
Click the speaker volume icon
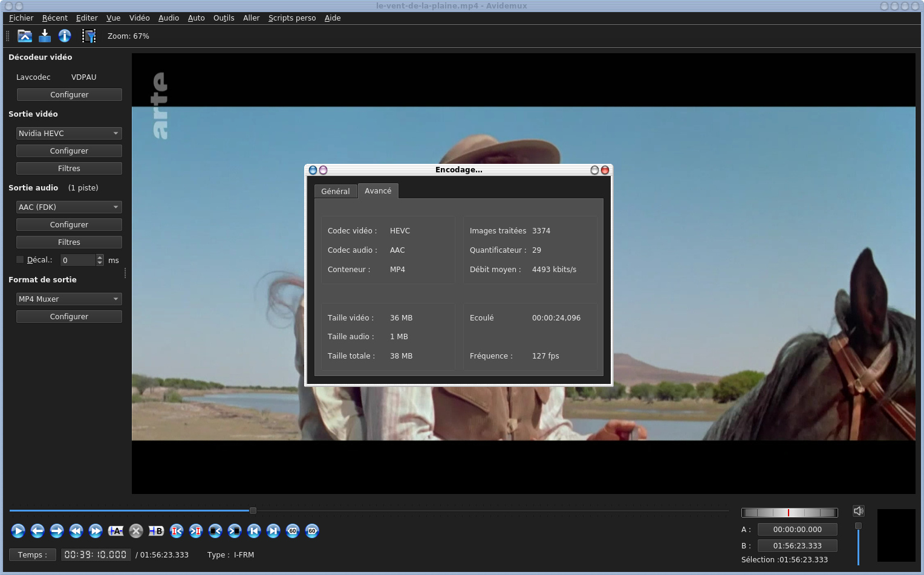point(858,511)
